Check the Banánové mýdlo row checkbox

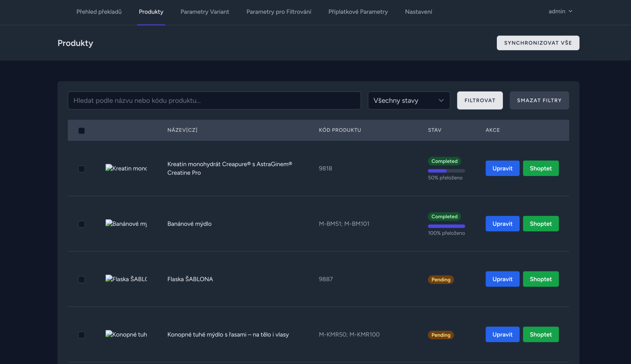point(82,224)
